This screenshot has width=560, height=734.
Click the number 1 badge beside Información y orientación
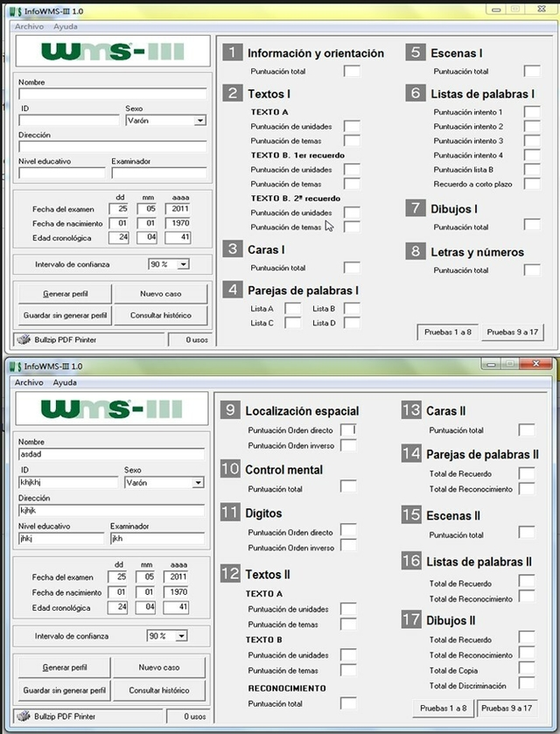[x=232, y=52]
